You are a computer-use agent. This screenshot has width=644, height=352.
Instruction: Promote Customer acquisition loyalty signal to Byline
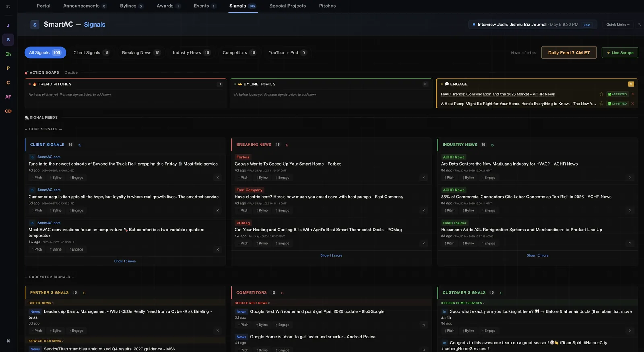[x=56, y=211]
